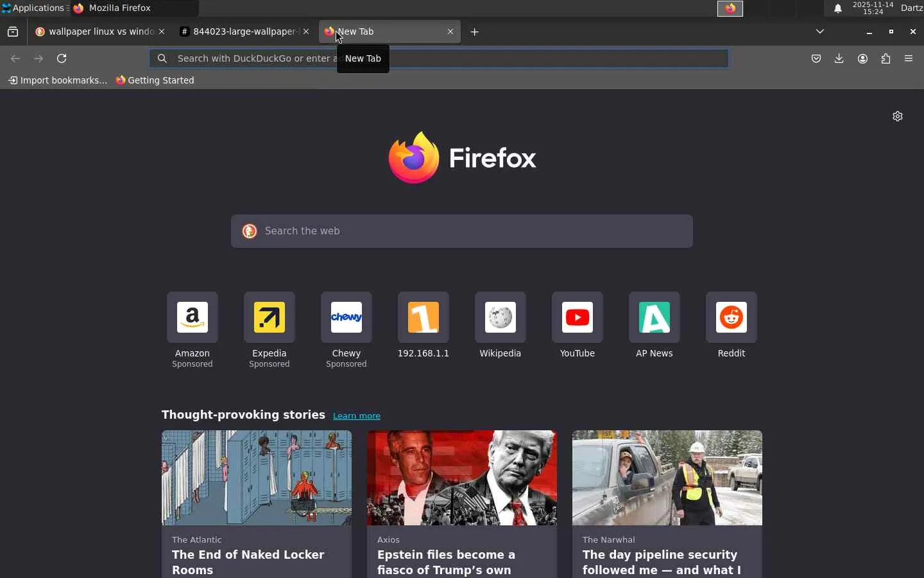
Task: Select the Mozilla Firefox taskbar window button
Action: point(135,8)
